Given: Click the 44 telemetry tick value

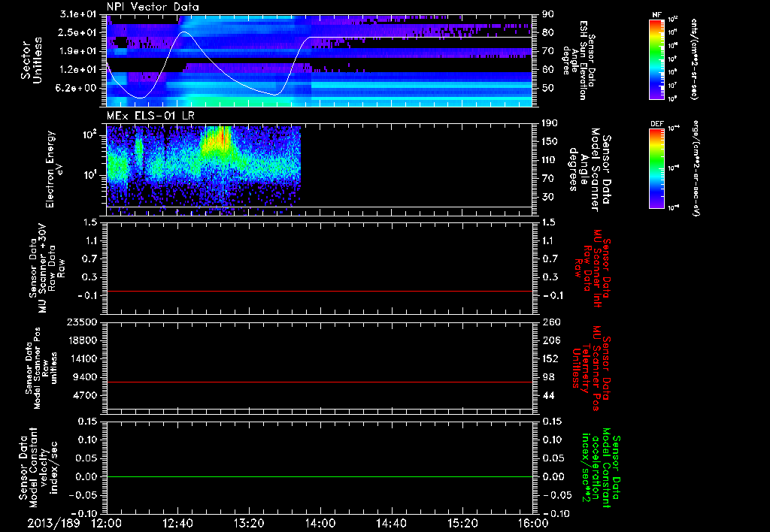Looking at the screenshot, I should coord(548,395).
